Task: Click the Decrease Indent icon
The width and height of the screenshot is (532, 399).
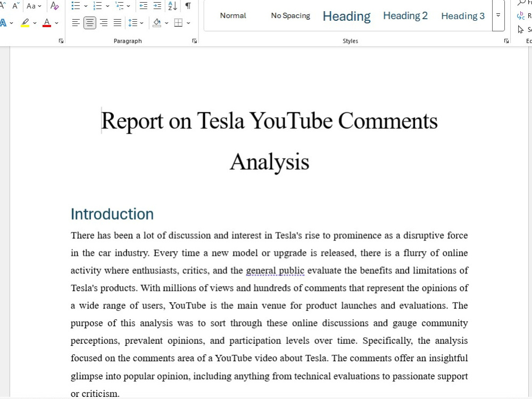Action: click(x=144, y=6)
